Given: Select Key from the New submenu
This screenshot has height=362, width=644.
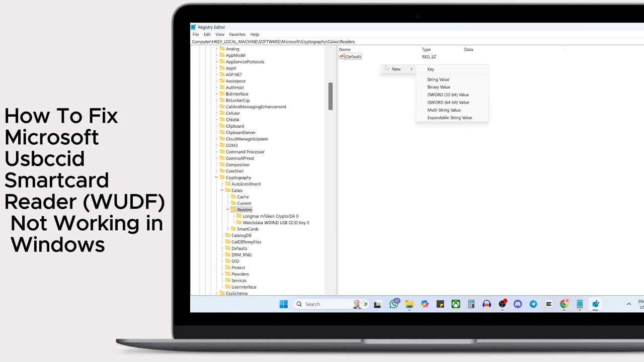Looking at the screenshot, I should point(452,69).
